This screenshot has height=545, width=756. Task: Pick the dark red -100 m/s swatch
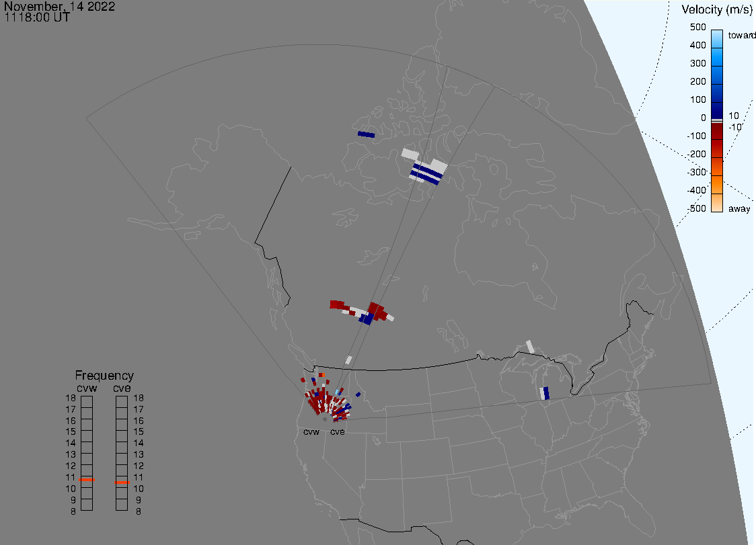[x=717, y=132]
